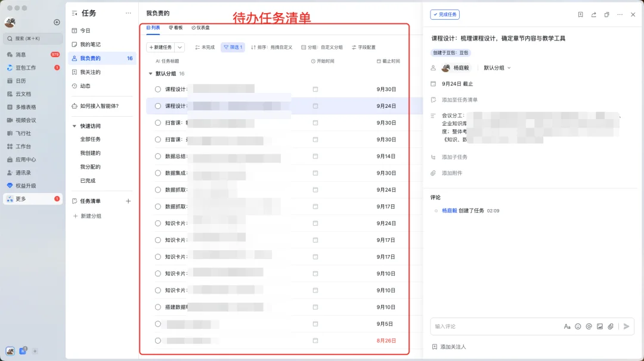Open the task in a new window via its icon
644x361 pixels.
pos(606,14)
